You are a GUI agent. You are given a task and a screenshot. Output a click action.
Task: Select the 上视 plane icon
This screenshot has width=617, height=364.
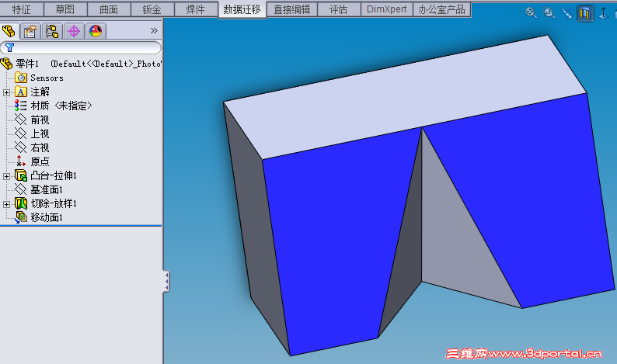pos(20,133)
